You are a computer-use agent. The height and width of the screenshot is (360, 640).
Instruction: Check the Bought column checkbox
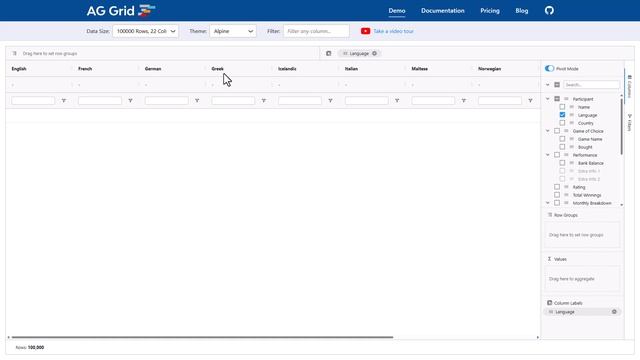[562, 147]
